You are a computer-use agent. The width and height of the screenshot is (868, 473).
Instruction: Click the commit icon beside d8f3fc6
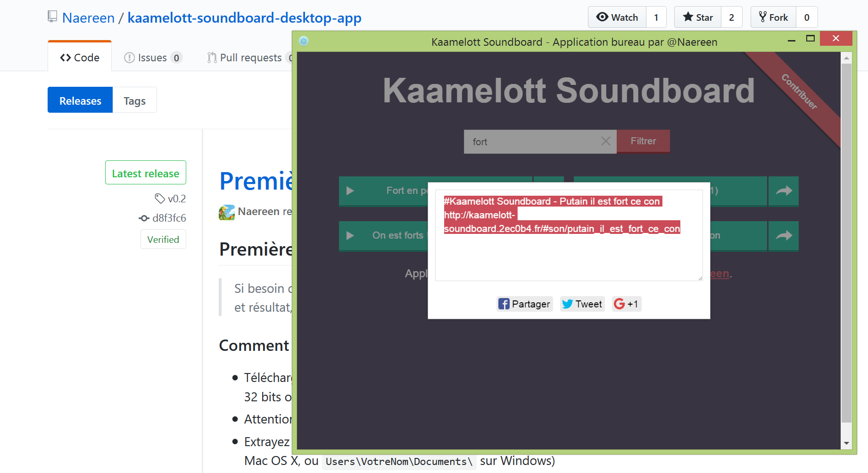point(144,218)
